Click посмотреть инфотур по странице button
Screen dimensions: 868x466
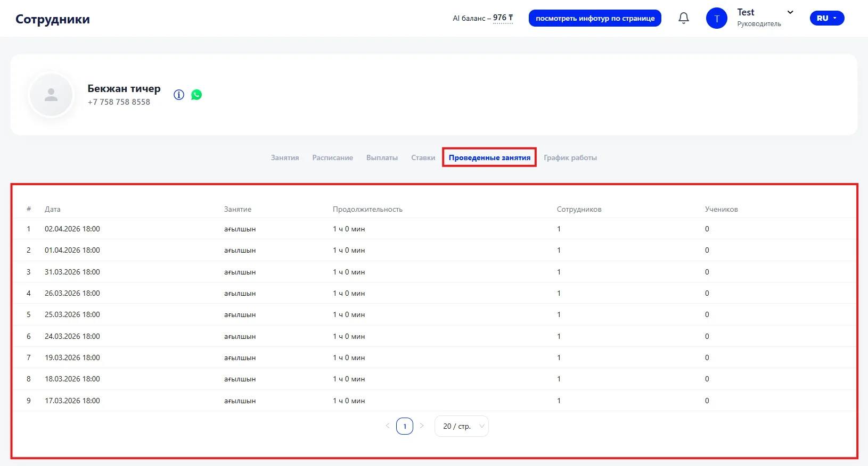click(595, 18)
